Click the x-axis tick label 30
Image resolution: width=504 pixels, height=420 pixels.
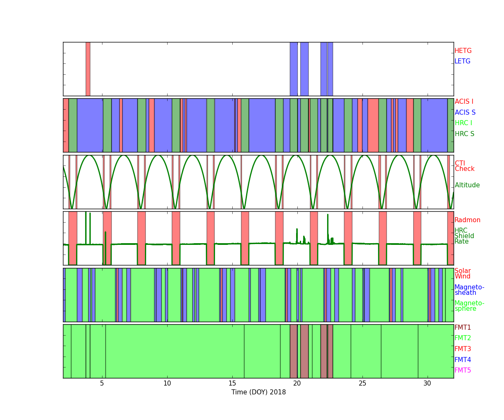coord(427,383)
